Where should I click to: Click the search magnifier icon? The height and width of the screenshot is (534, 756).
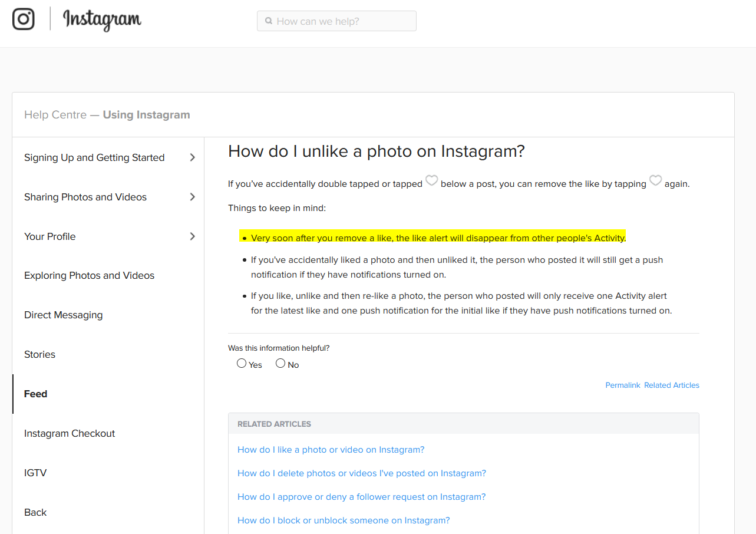[x=269, y=21]
